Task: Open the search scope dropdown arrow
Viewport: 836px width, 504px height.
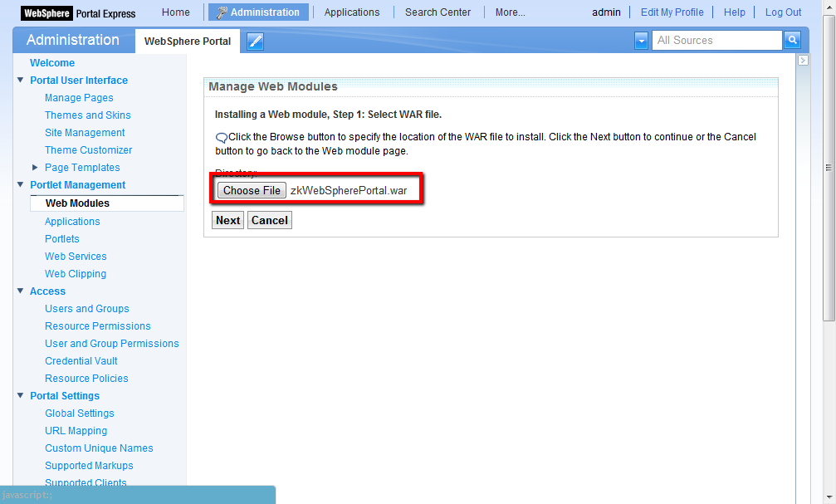Action: [642, 41]
